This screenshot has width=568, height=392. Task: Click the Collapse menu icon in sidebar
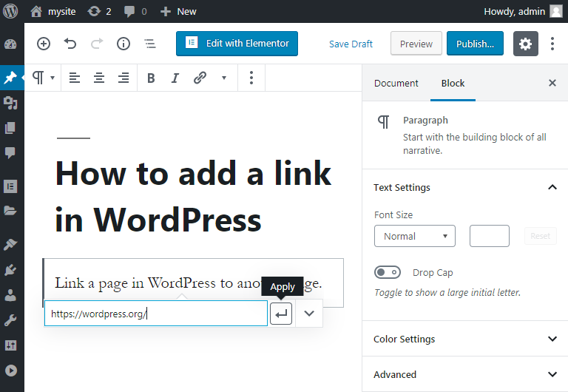click(11, 371)
